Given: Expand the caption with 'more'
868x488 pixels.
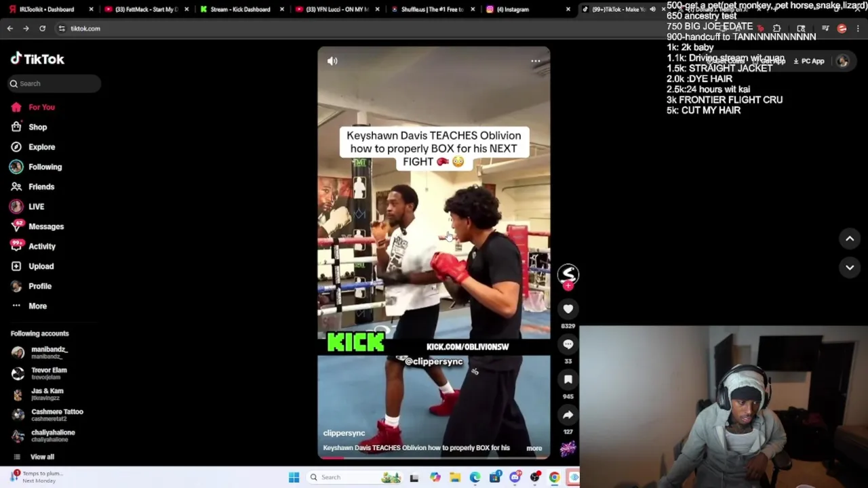Looking at the screenshot, I should pyautogui.click(x=534, y=448).
